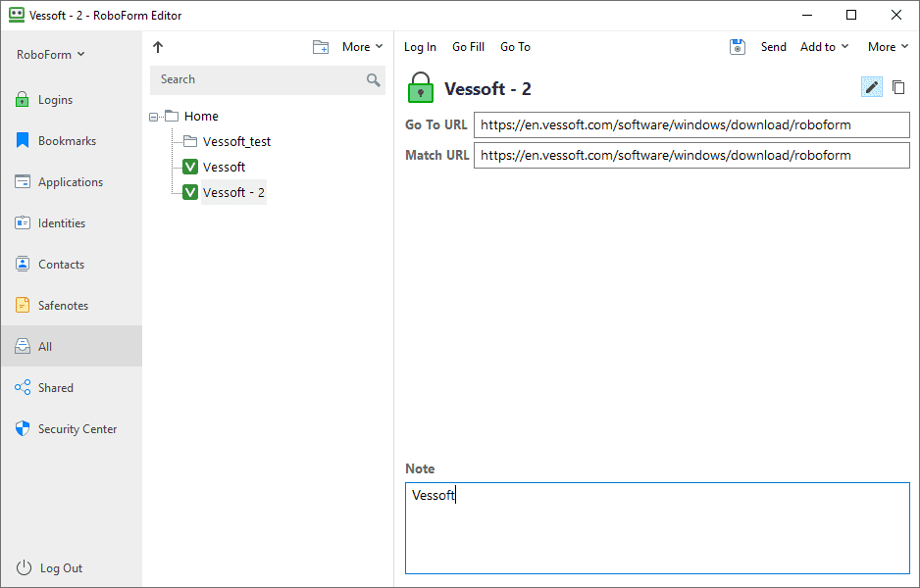Open the Applications category

coord(71,181)
